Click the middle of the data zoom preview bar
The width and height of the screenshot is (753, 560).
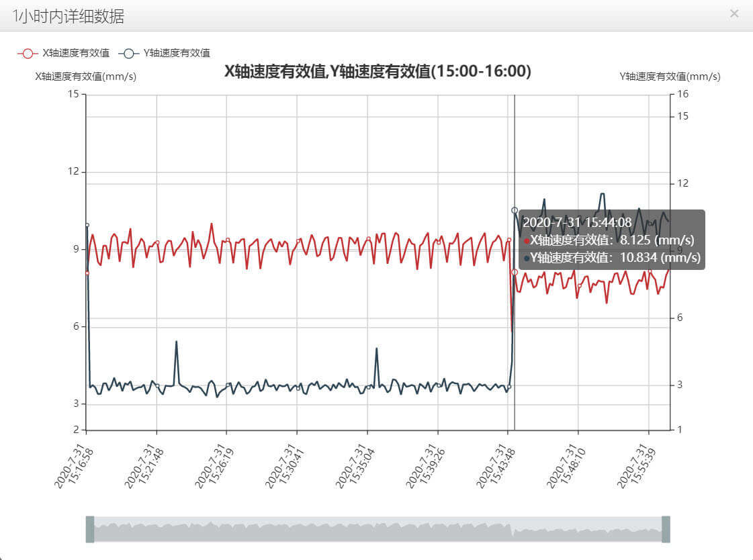point(378,529)
